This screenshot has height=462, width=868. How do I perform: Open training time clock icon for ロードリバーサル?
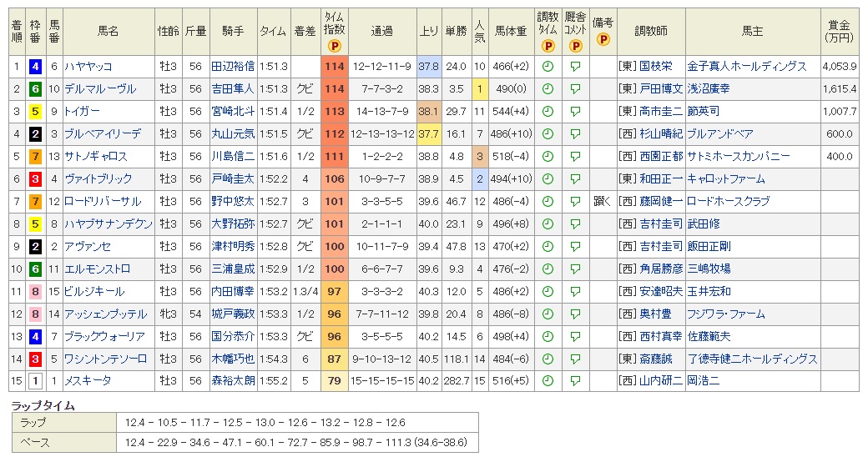click(548, 202)
